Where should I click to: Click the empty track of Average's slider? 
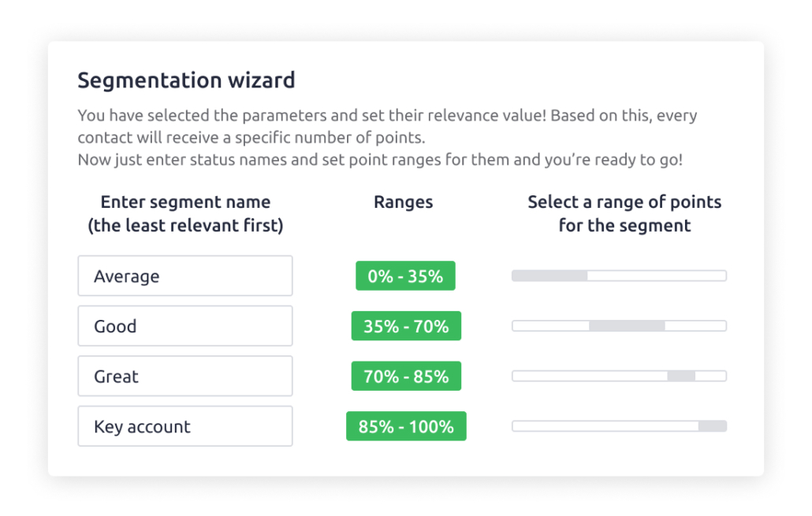tap(656, 276)
